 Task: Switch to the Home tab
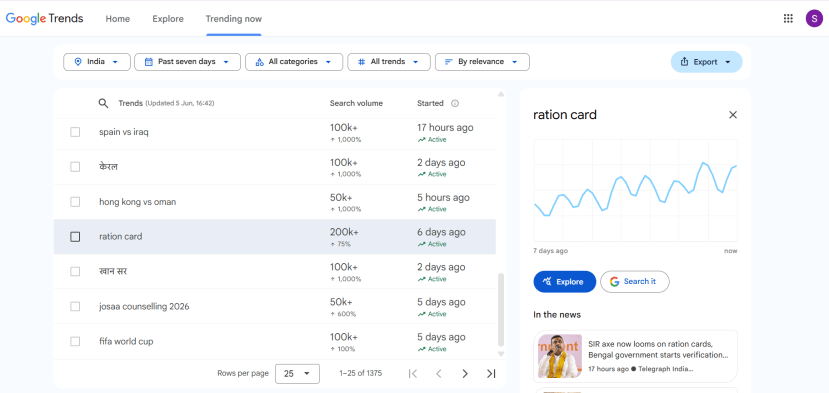[117, 19]
